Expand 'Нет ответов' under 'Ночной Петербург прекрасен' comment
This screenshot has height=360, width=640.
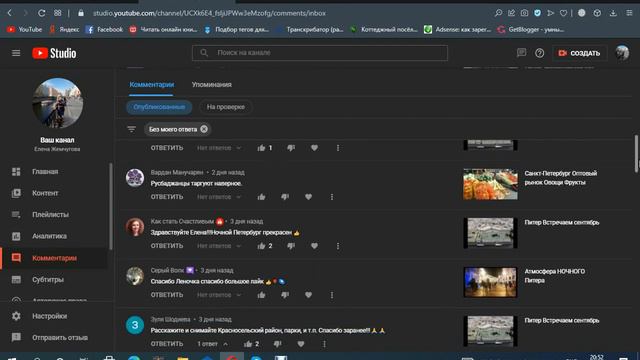219,246
